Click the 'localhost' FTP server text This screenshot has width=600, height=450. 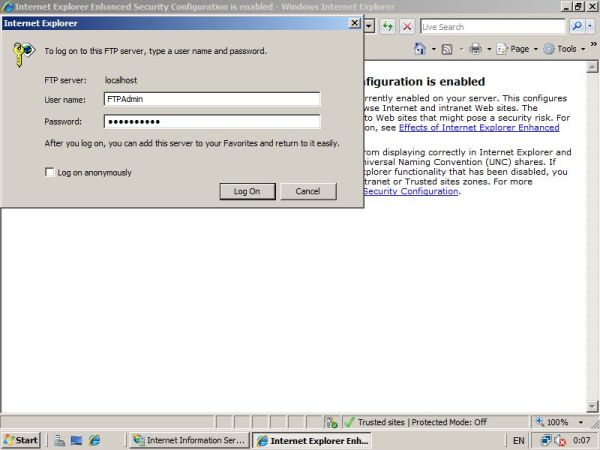121,80
